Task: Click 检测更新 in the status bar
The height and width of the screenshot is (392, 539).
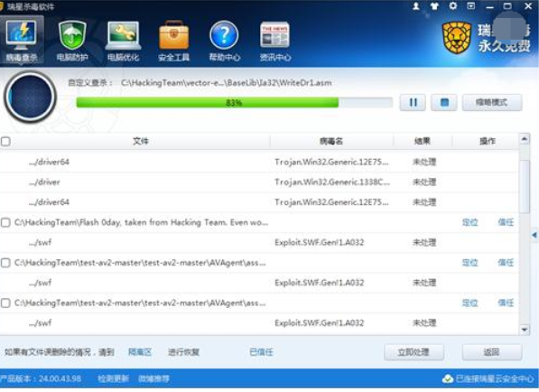Action: pyautogui.click(x=113, y=379)
